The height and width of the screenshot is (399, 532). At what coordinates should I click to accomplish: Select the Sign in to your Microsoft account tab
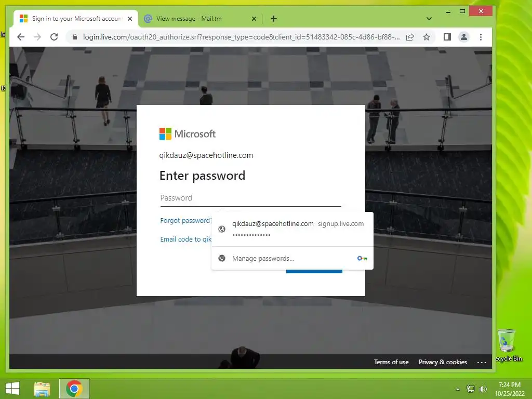[x=76, y=19]
